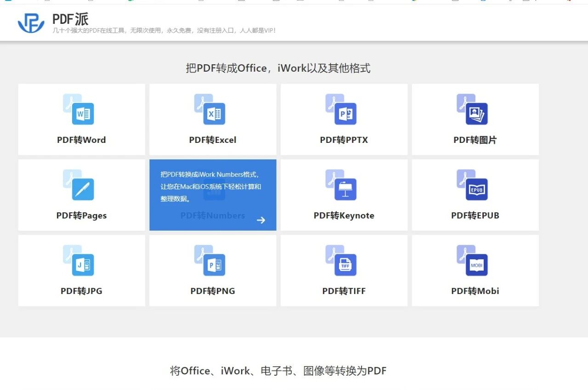The height and width of the screenshot is (390, 588).
Task: Open the highlighted PDF转Numbers tool
Action: (213, 195)
